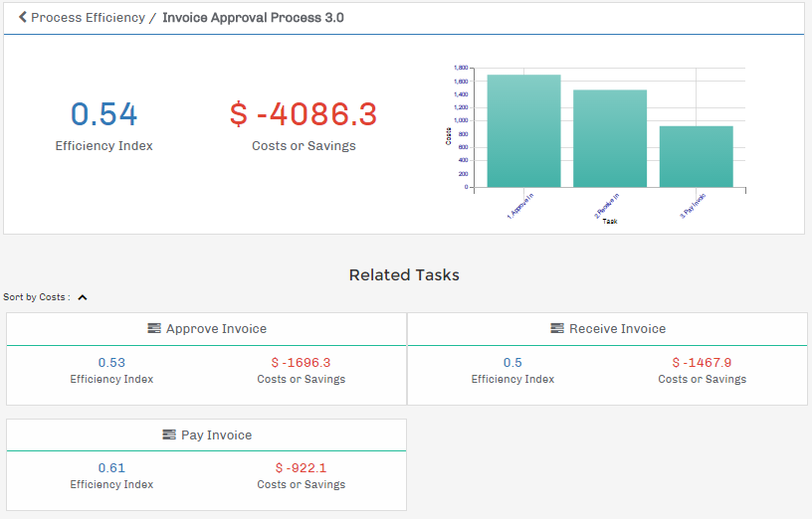Click the tallest bar for Approve Invoice
Image resolution: width=812 pixels, height=519 pixels.
523,131
